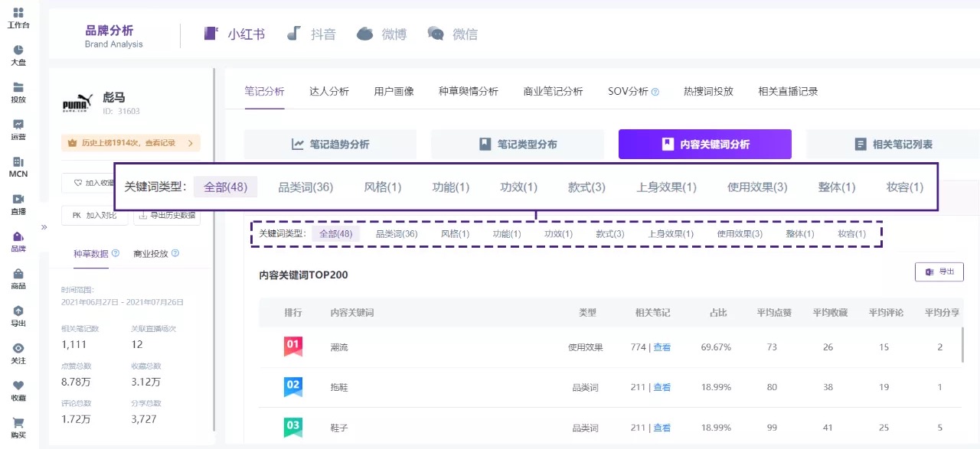
Task: Select the 商业投放 tab in brand panel
Action: click(151, 253)
